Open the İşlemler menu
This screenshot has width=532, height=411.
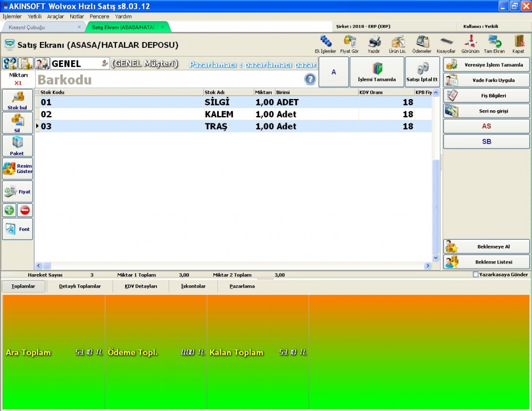pyautogui.click(x=12, y=17)
